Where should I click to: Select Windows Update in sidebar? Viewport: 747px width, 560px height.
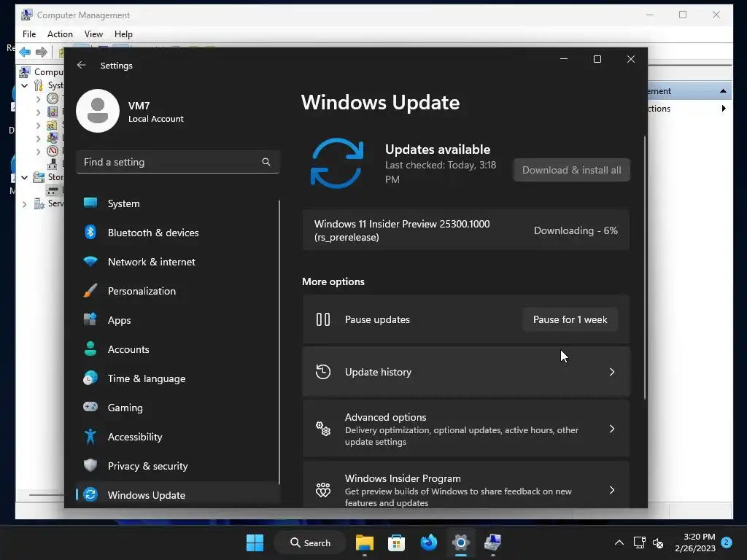tap(177, 495)
